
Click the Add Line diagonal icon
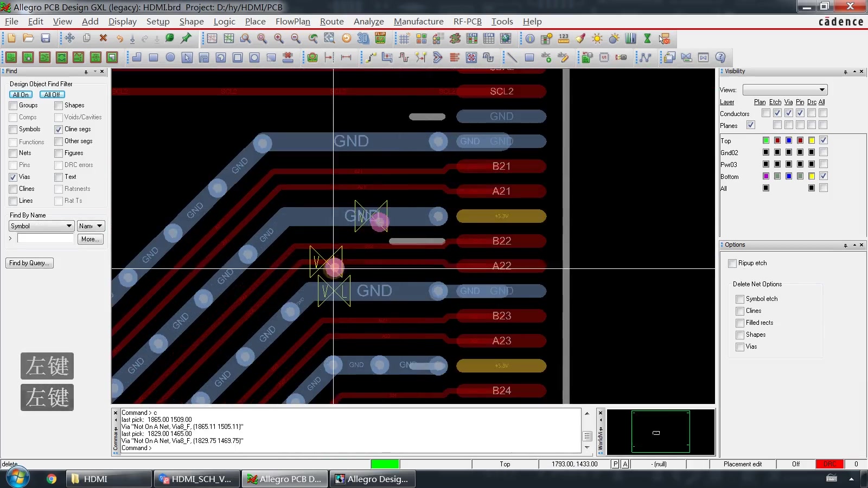(x=512, y=57)
